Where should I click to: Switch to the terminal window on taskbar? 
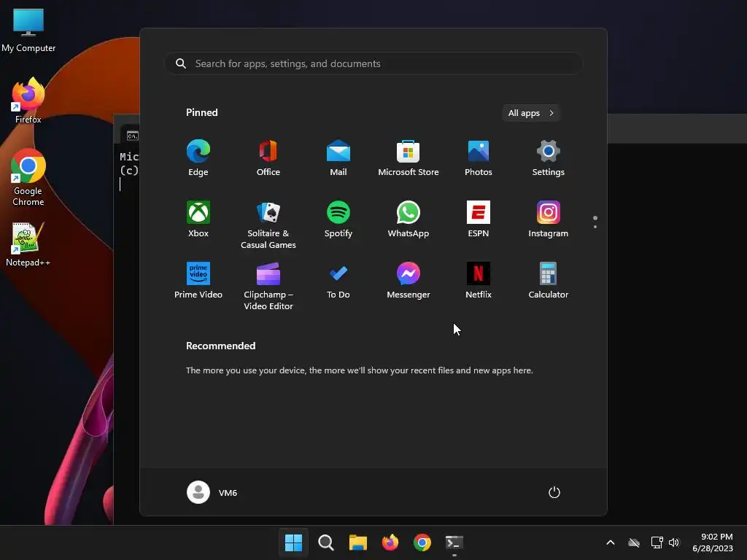454,542
